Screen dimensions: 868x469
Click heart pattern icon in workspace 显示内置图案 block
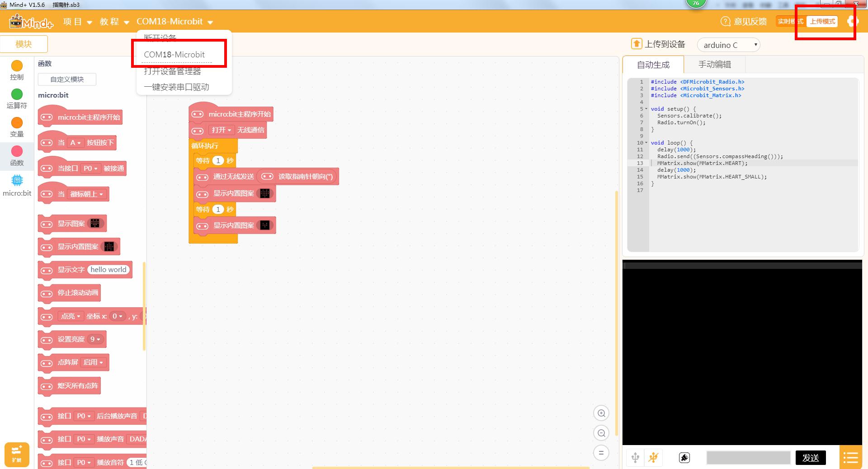(265, 193)
